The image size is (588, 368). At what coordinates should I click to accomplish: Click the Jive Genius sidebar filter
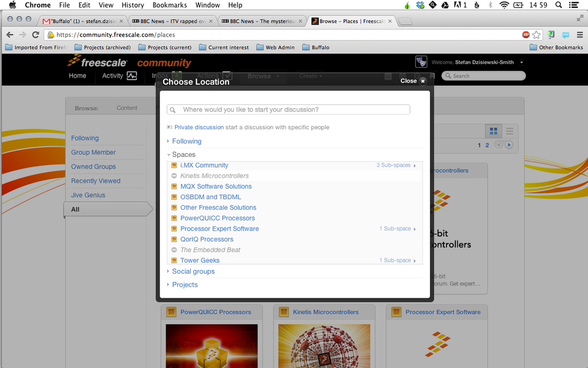pos(88,195)
